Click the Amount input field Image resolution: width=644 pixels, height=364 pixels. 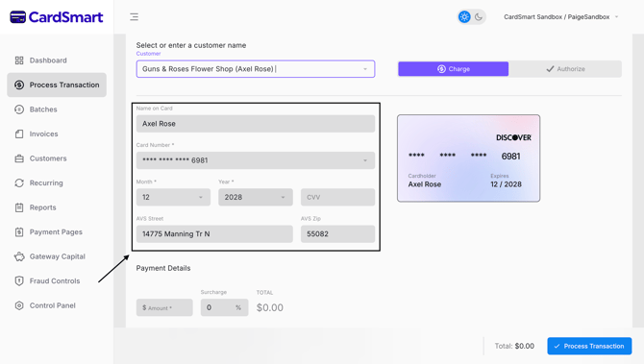point(164,307)
